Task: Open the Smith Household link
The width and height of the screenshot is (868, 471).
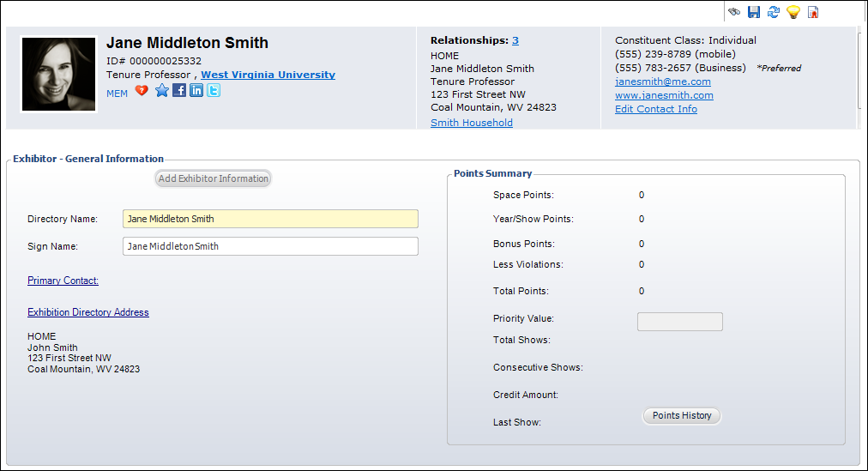Action: (472, 123)
